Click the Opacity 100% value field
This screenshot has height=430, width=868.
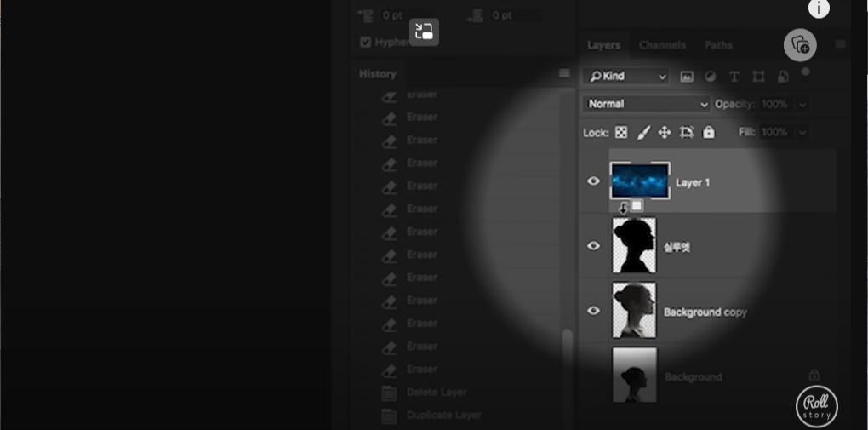click(x=777, y=104)
